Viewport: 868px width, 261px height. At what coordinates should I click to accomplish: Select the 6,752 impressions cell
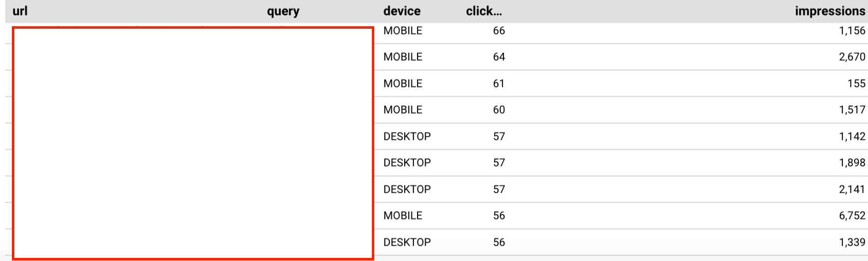[x=852, y=216]
